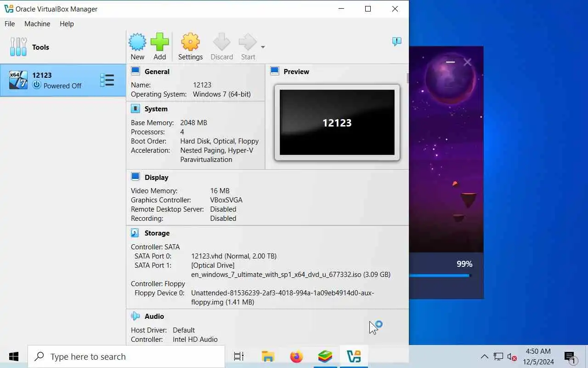Click the System section chip icon
Image resolution: width=588 pixels, height=368 pixels.
[136, 109]
